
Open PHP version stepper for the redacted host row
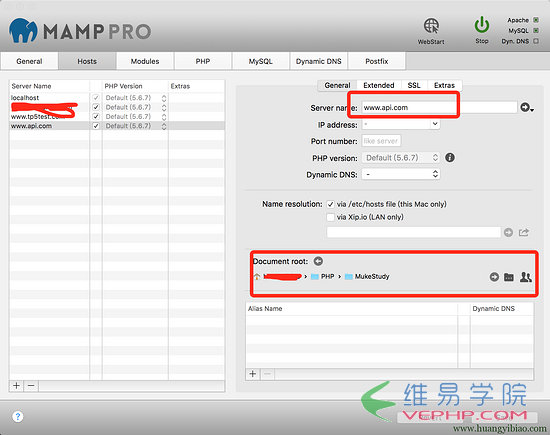[x=164, y=107]
